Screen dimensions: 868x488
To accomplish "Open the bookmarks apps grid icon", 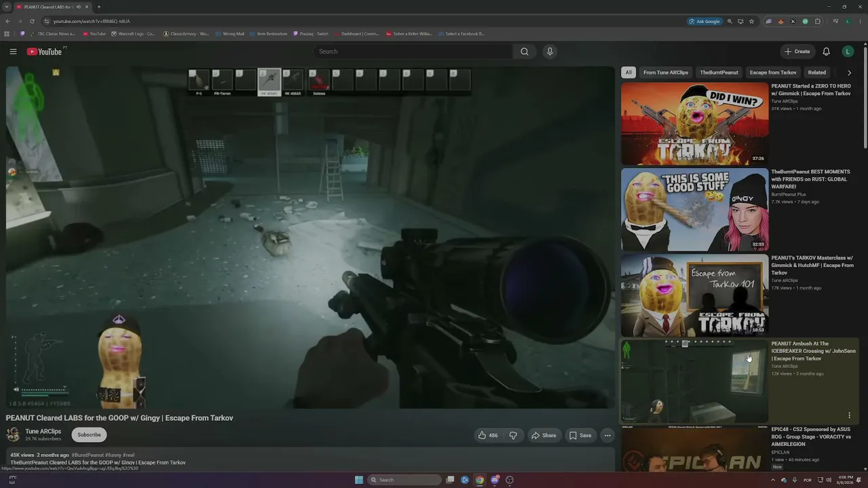I will coord(7,34).
